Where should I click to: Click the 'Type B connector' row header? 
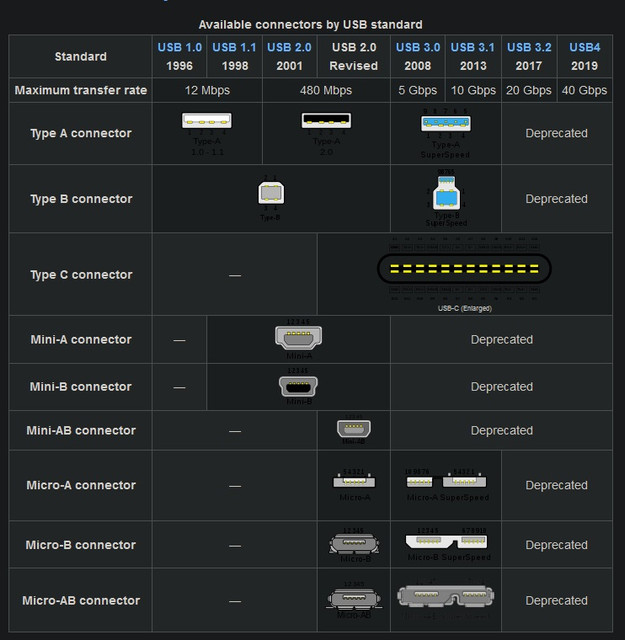click(x=80, y=199)
